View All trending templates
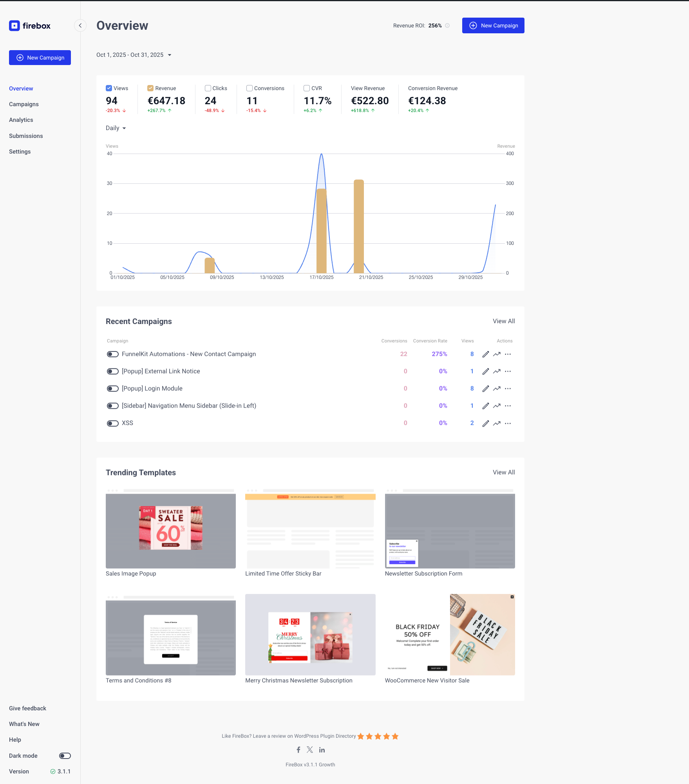 [x=504, y=472]
